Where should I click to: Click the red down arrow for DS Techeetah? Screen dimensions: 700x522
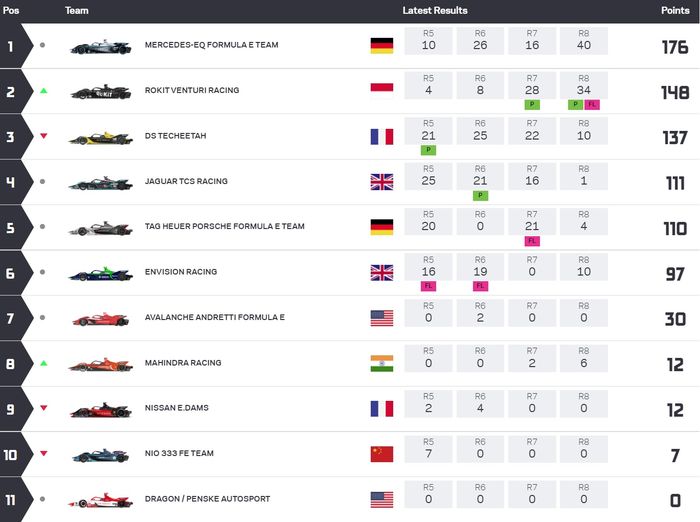[x=43, y=136]
